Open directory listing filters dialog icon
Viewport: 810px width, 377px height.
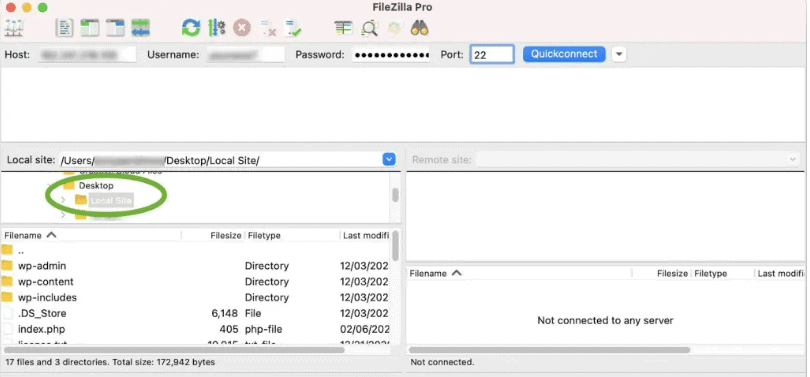click(343, 28)
